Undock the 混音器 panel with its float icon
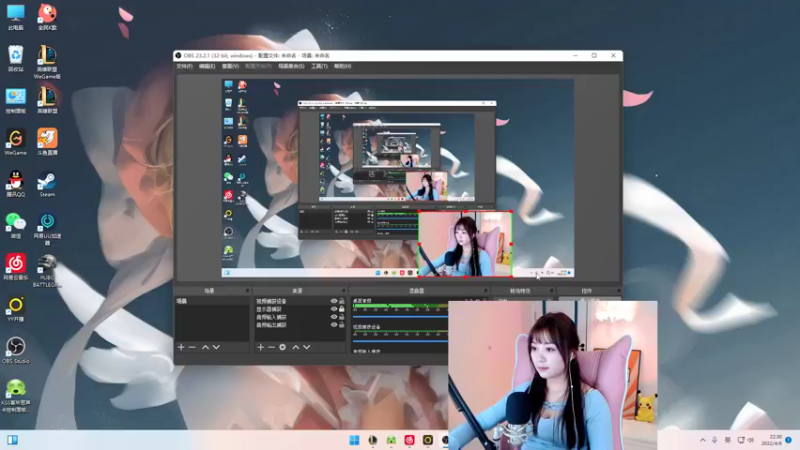 (x=485, y=291)
